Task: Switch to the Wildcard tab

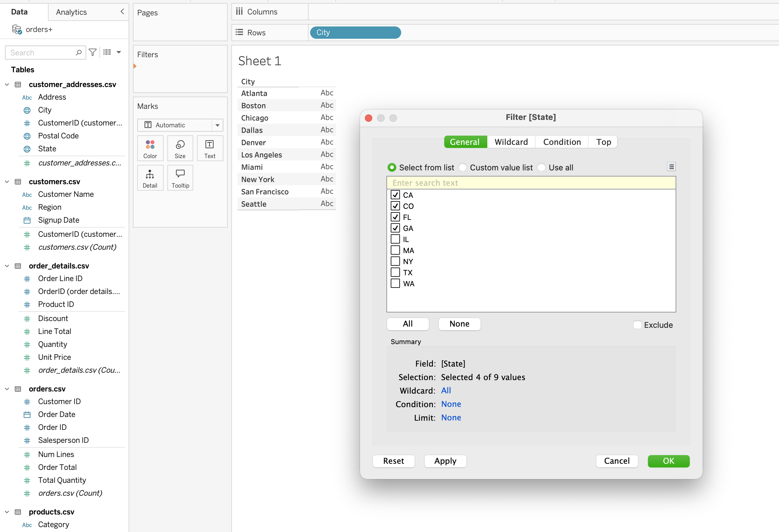Action: click(511, 142)
